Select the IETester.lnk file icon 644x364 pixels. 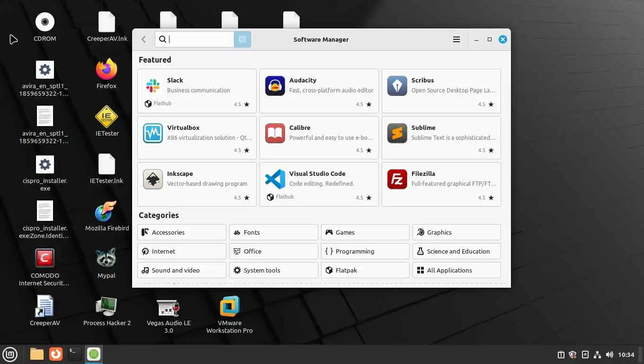click(x=107, y=164)
